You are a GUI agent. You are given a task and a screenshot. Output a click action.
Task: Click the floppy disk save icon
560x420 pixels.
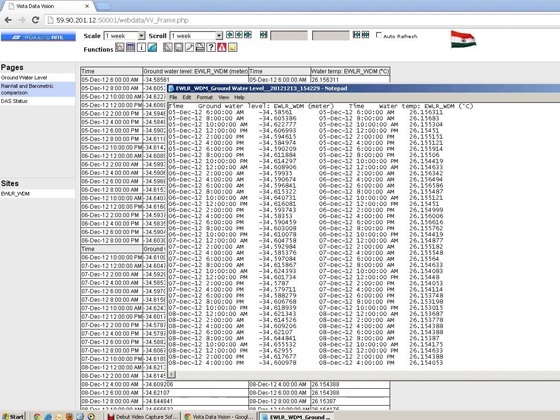(x=178, y=47)
